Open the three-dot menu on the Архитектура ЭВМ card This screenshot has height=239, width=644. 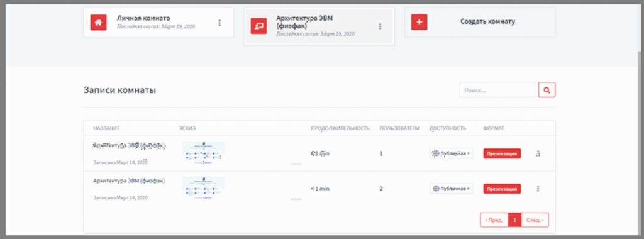(x=380, y=26)
